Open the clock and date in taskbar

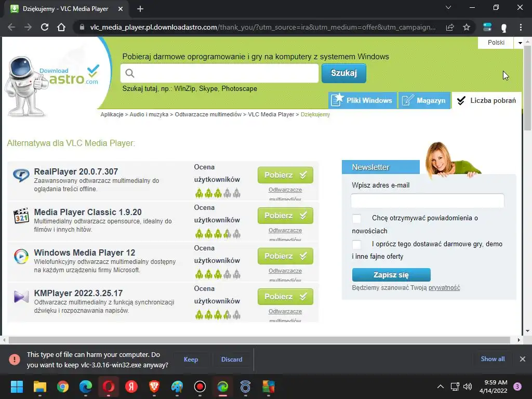pos(493,387)
